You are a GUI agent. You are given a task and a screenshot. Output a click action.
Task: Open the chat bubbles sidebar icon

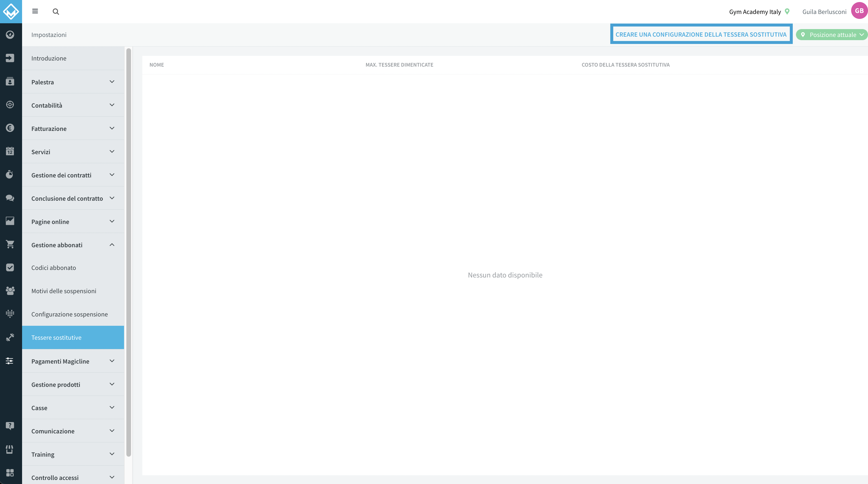tap(10, 198)
